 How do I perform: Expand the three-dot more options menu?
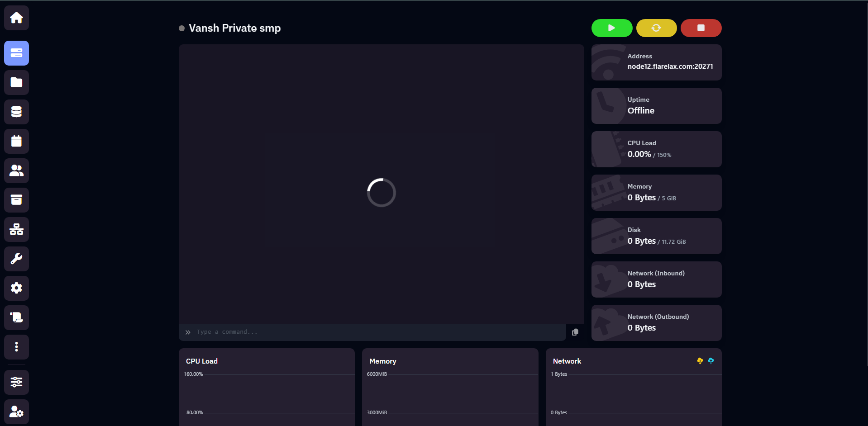[16, 347]
